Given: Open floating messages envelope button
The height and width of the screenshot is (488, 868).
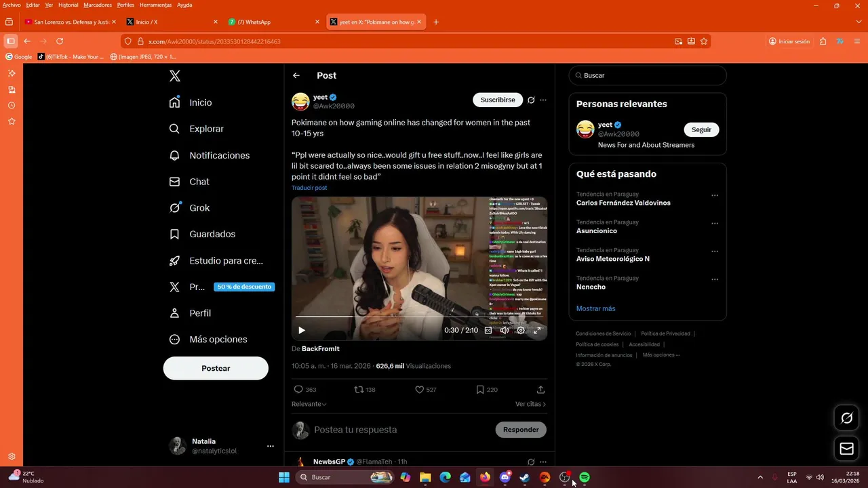Looking at the screenshot, I should point(846,448).
